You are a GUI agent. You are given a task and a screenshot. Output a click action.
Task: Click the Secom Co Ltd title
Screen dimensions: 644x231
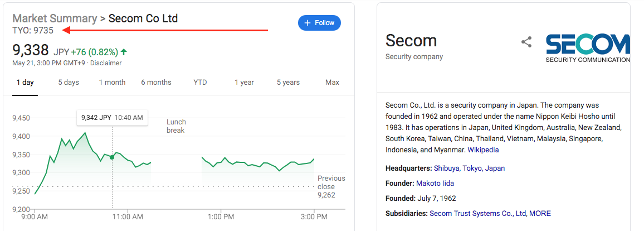click(x=143, y=18)
